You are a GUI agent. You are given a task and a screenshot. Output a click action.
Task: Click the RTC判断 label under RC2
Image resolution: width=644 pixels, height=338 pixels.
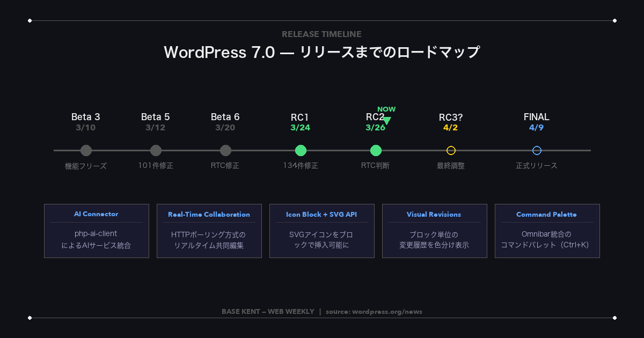tap(376, 166)
